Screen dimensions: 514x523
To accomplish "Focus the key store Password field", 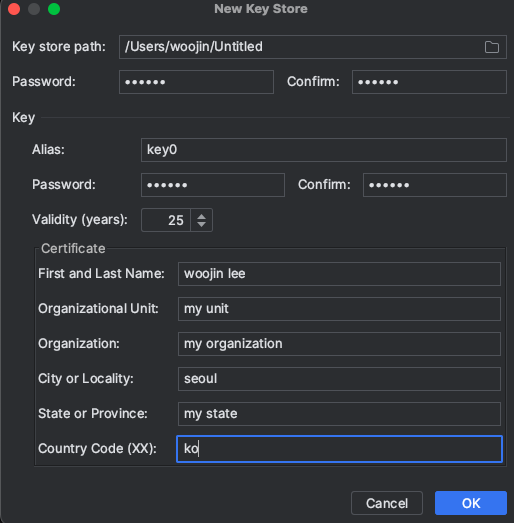I will [x=196, y=82].
